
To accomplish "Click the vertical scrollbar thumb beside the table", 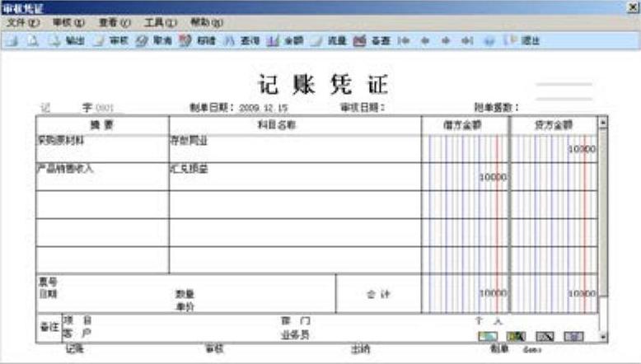I will [x=602, y=212].
